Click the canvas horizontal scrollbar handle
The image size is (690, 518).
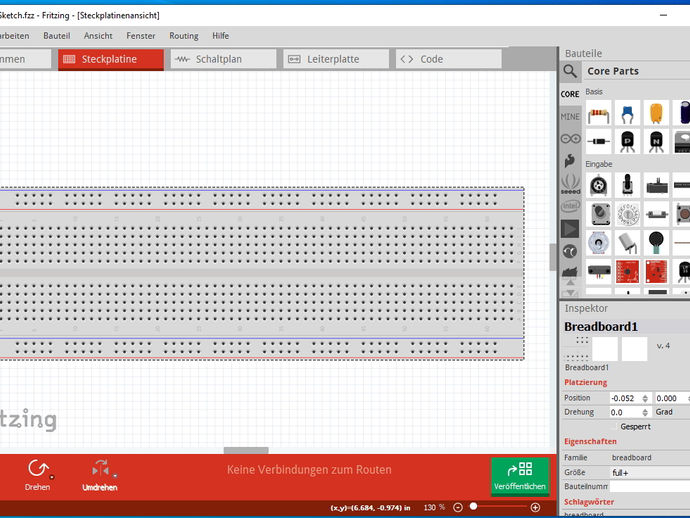(246, 450)
